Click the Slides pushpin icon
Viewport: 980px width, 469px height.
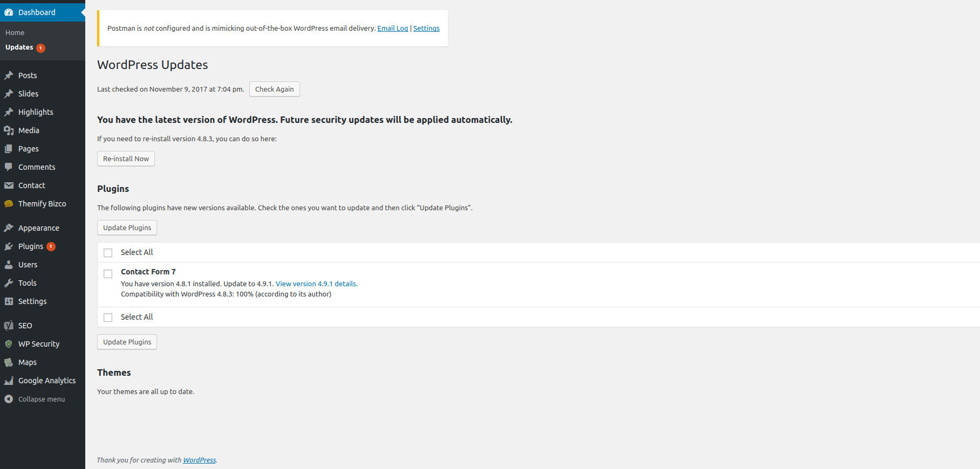point(9,94)
